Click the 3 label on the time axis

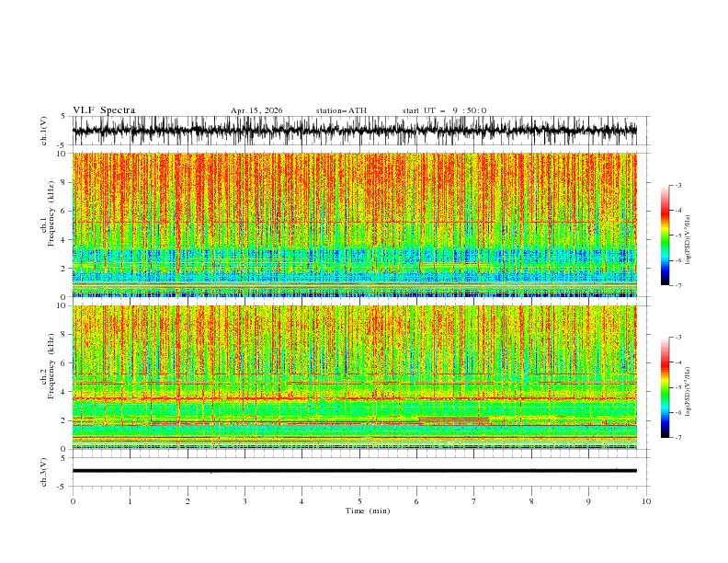coord(245,501)
